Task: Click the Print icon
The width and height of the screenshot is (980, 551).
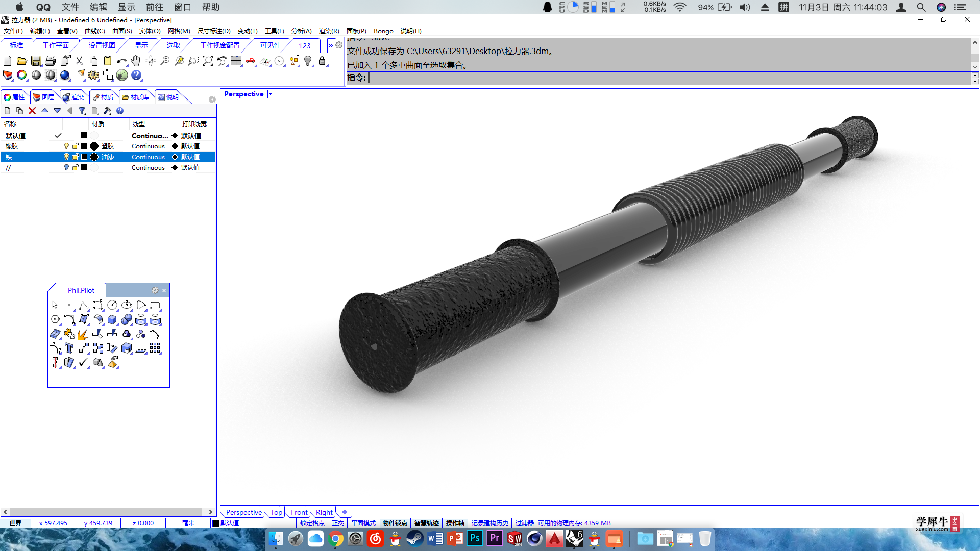Action: (50, 61)
